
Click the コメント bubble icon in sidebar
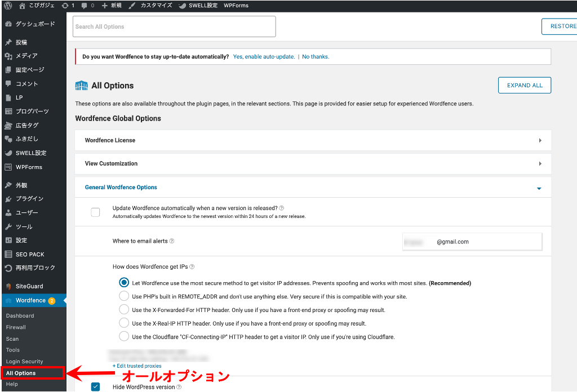point(8,84)
